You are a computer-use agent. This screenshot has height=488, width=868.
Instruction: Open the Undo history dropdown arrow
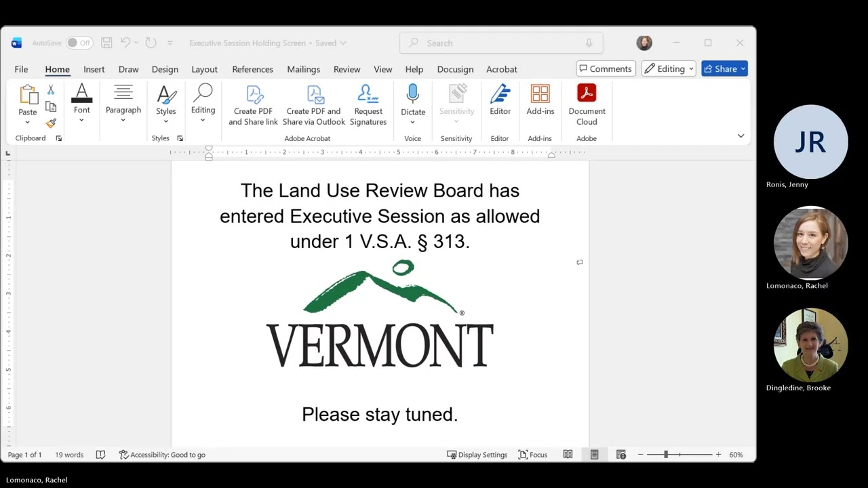(136, 43)
